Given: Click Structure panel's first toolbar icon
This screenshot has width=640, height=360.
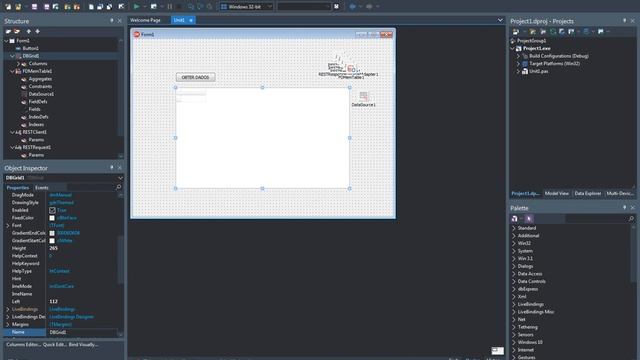Looking at the screenshot, I should click(x=8, y=31).
